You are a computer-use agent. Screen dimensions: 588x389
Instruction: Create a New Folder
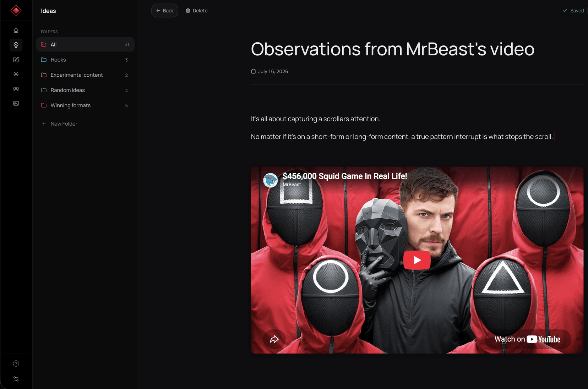pyautogui.click(x=59, y=124)
